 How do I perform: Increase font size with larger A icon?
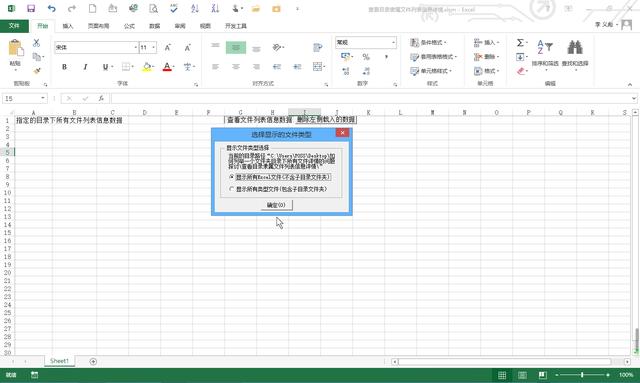(x=168, y=48)
